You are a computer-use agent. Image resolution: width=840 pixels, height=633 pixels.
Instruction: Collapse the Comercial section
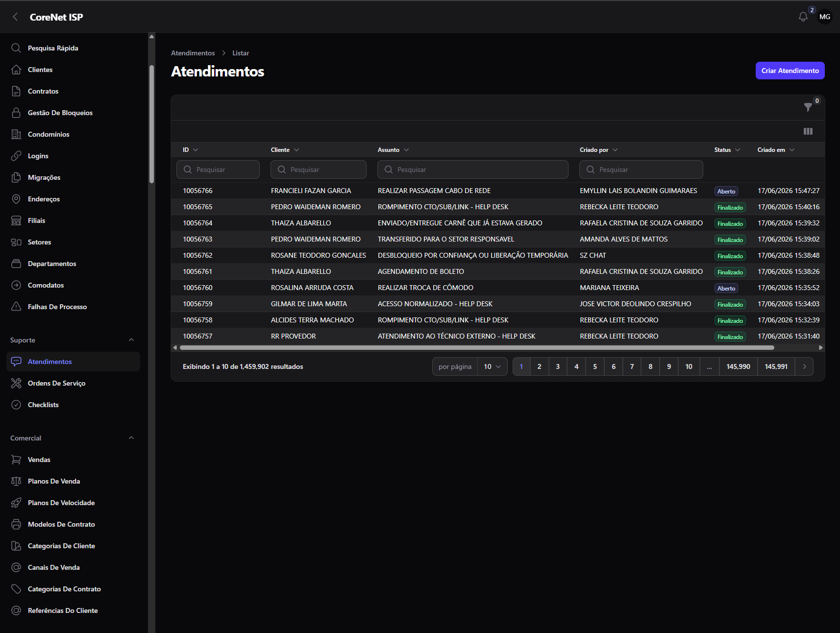(131, 438)
